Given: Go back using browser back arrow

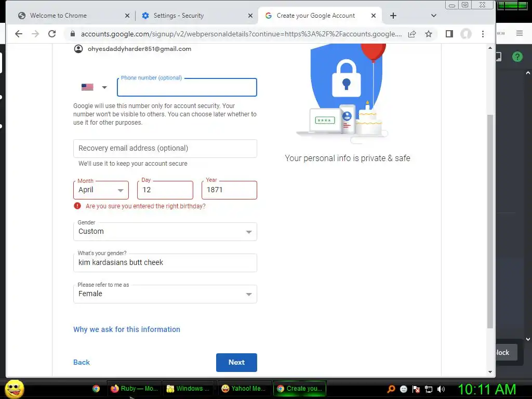Looking at the screenshot, I should pos(19,34).
